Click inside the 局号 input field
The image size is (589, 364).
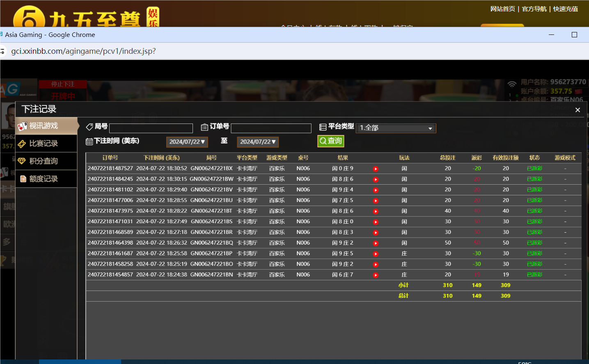(151, 128)
